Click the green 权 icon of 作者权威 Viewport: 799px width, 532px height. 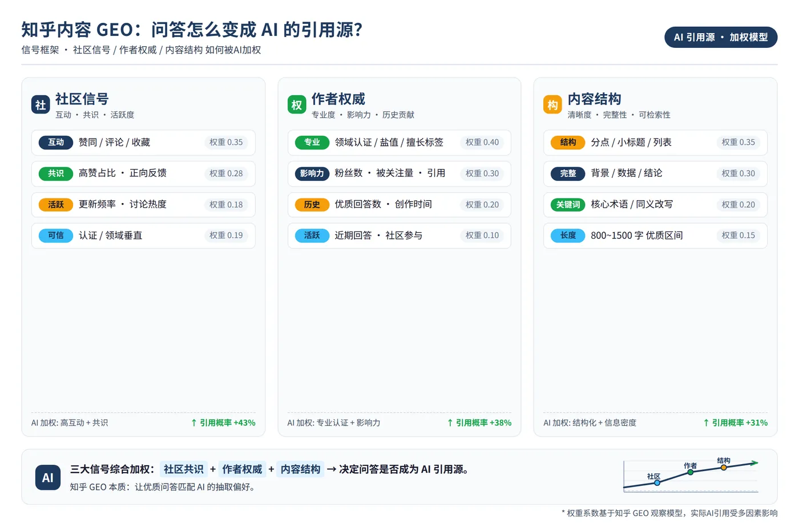[x=297, y=104]
